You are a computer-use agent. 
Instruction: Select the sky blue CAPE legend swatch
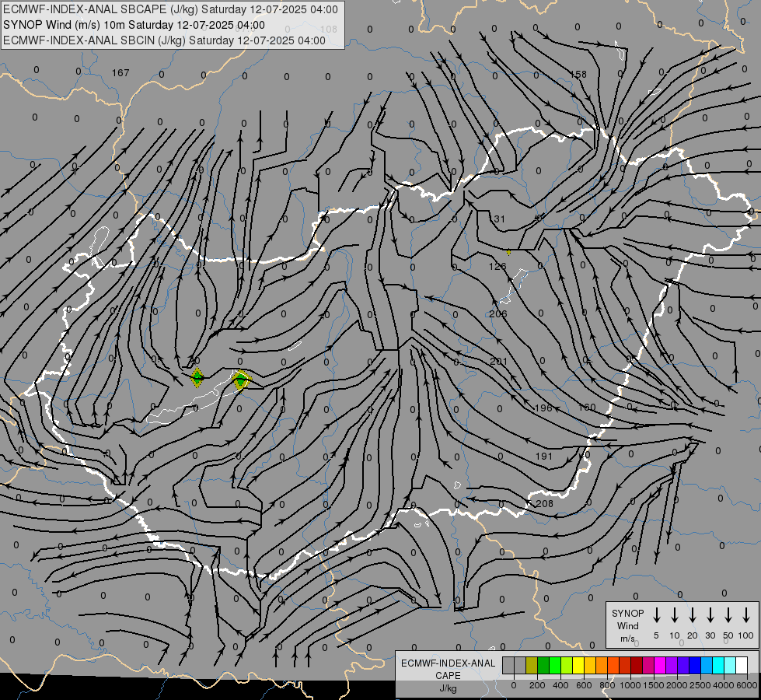(x=707, y=666)
